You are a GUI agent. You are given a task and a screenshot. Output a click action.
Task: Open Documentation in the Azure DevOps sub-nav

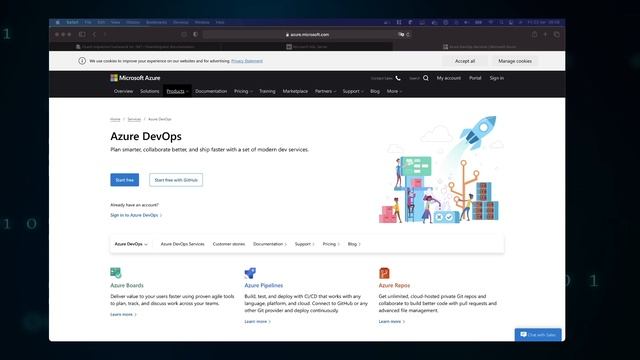point(270,244)
